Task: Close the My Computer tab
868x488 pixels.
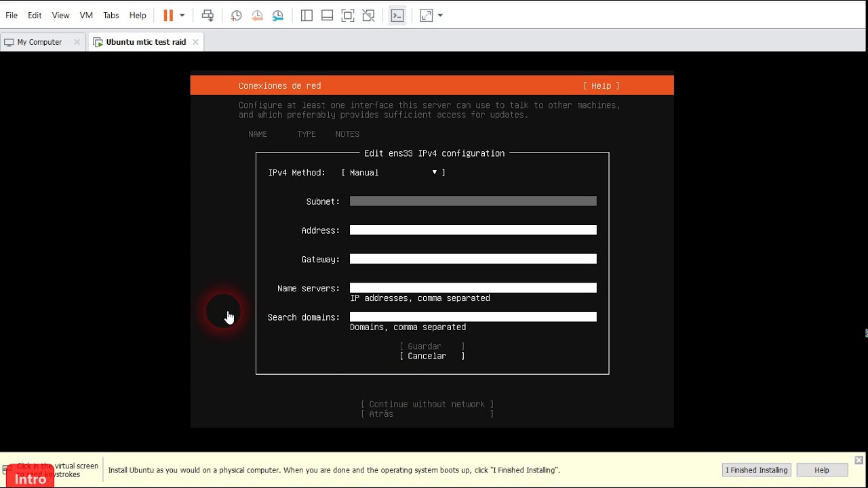Action: 77,42
